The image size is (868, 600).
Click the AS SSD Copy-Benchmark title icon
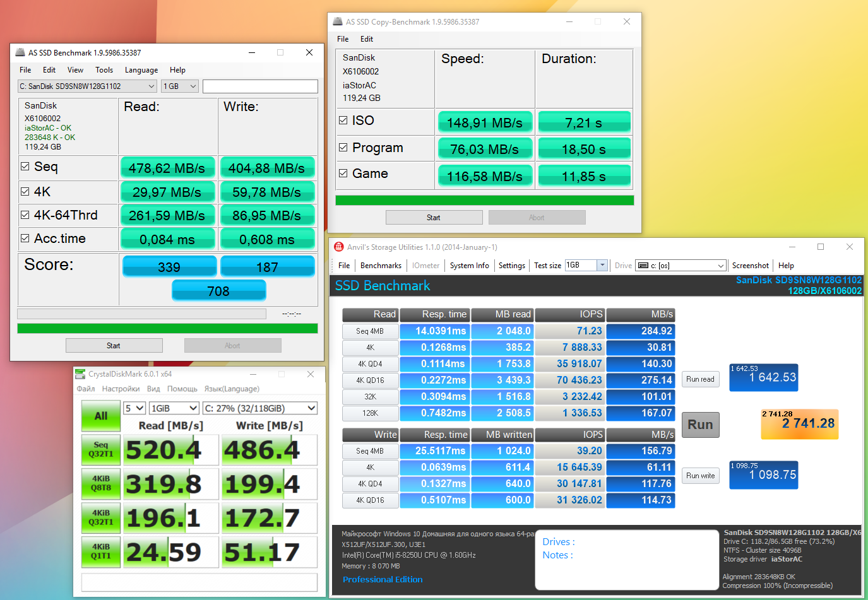338,21
